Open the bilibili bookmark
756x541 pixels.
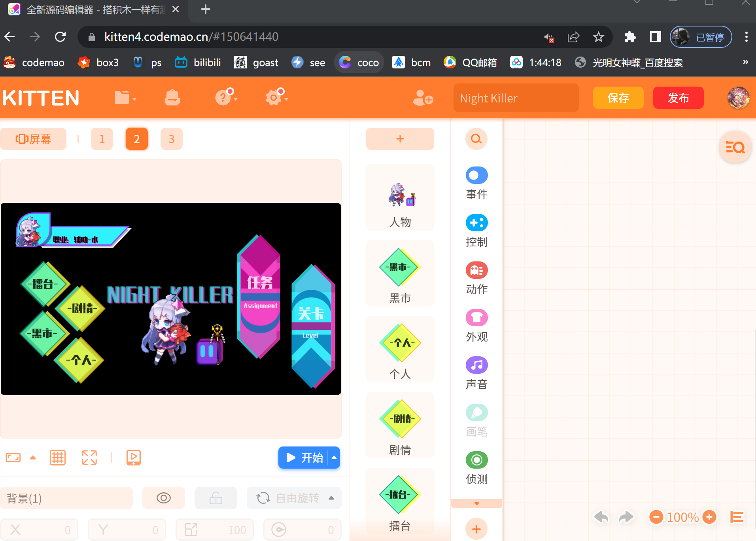[x=198, y=62]
